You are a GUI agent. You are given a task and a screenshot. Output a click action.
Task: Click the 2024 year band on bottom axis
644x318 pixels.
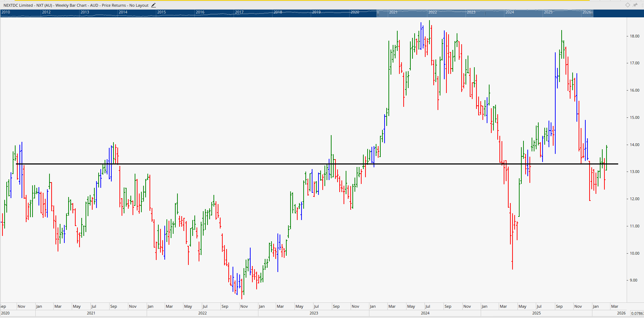coord(425,313)
